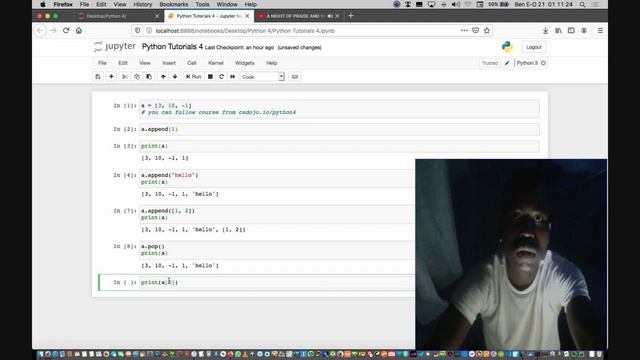
Task: Go forward in Firefox
Action: click(x=53, y=31)
